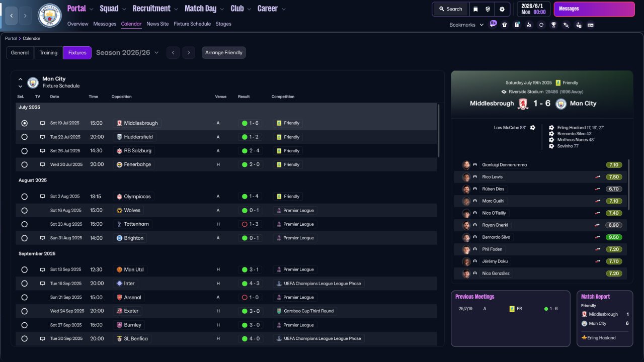Image resolution: width=644 pixels, height=362 pixels.
Task: Select the Huddersfield fixture radio button
Action: [x=24, y=137]
